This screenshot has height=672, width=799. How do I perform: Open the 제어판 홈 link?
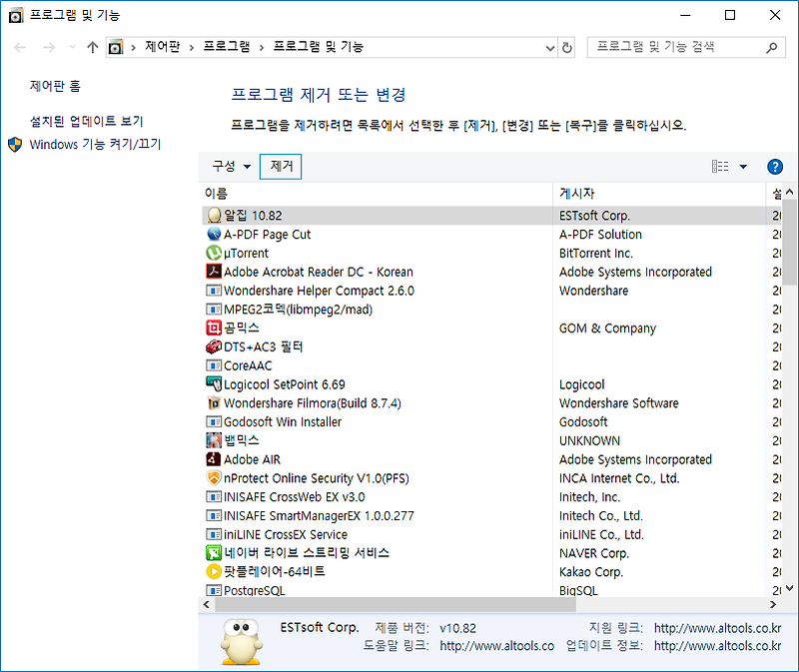pyautogui.click(x=55, y=86)
